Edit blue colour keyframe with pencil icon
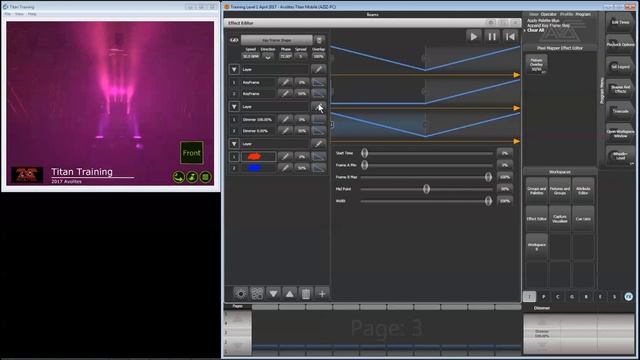 285,168
